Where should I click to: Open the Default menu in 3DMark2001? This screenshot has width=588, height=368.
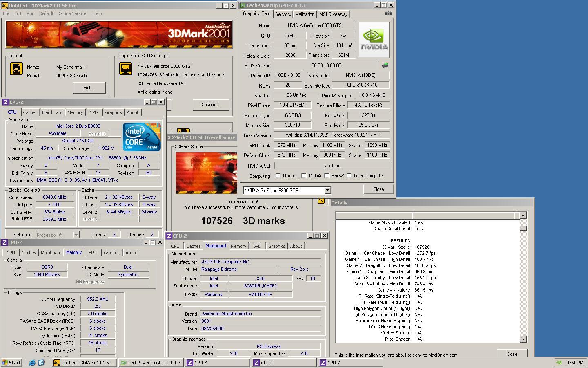tap(46, 13)
